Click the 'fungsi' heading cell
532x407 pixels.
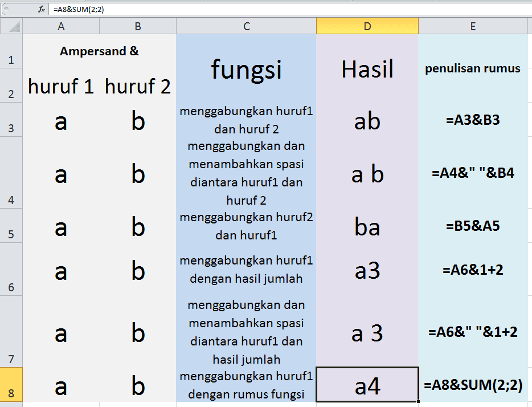point(246,68)
